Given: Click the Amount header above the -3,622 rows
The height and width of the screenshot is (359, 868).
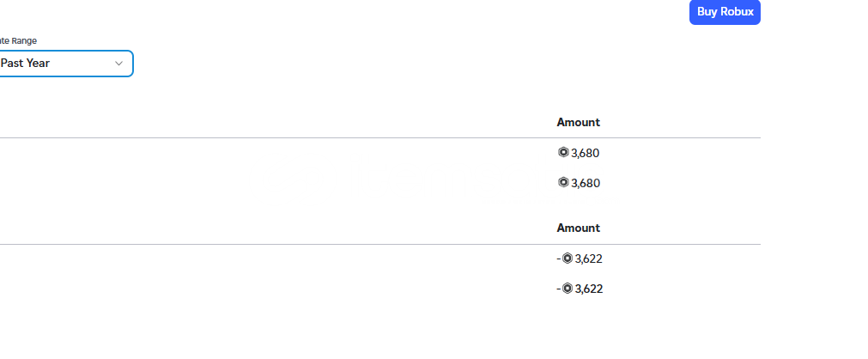Looking at the screenshot, I should (579, 228).
